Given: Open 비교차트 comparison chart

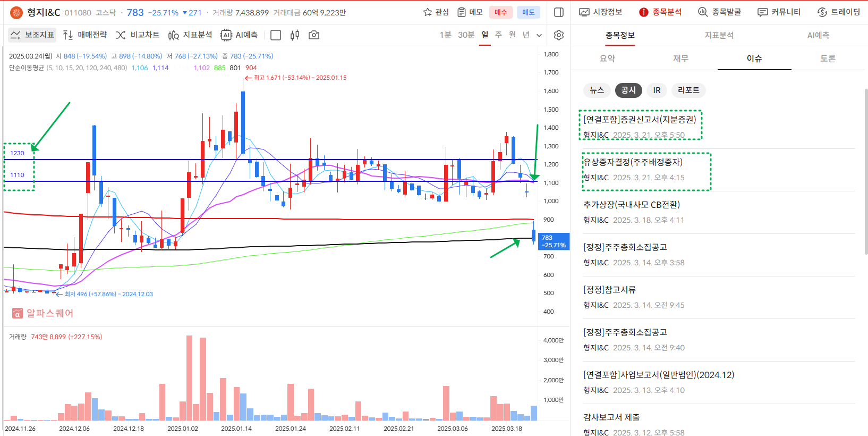Looking at the screenshot, I should click(138, 35).
